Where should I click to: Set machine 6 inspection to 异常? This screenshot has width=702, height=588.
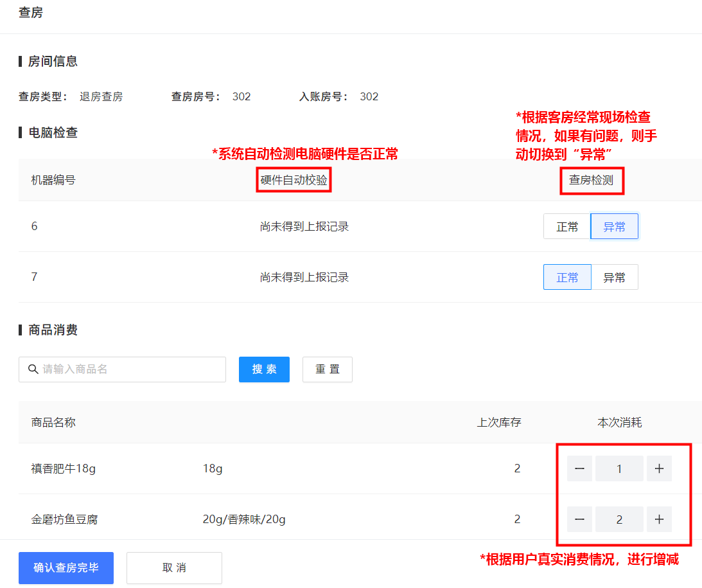pyautogui.click(x=614, y=227)
